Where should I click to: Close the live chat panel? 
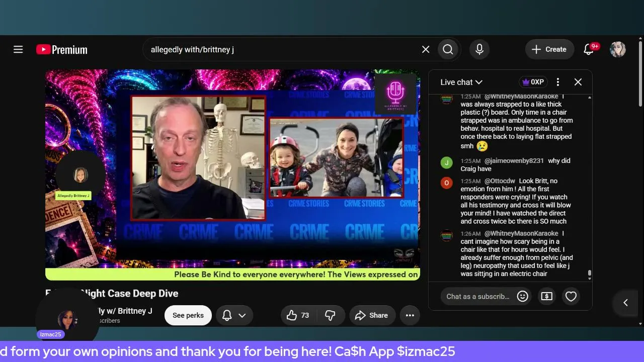pyautogui.click(x=578, y=82)
